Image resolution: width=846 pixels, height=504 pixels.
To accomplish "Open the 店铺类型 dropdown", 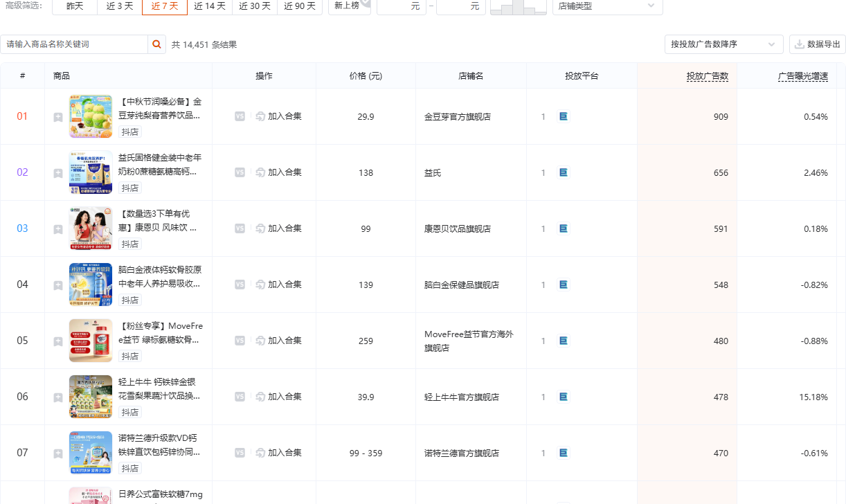I will [x=607, y=6].
